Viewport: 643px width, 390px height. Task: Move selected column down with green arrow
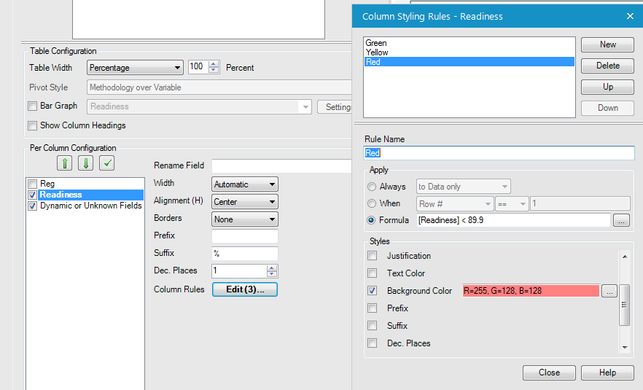[x=86, y=163]
